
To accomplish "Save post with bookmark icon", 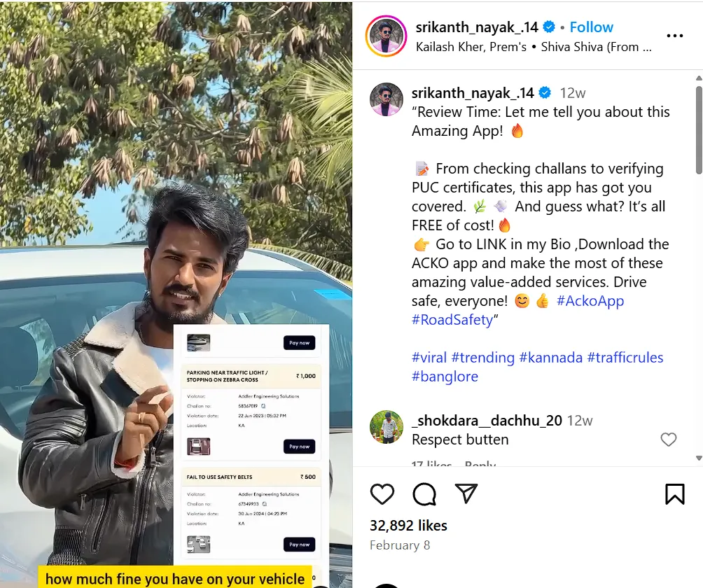I will [x=675, y=494].
